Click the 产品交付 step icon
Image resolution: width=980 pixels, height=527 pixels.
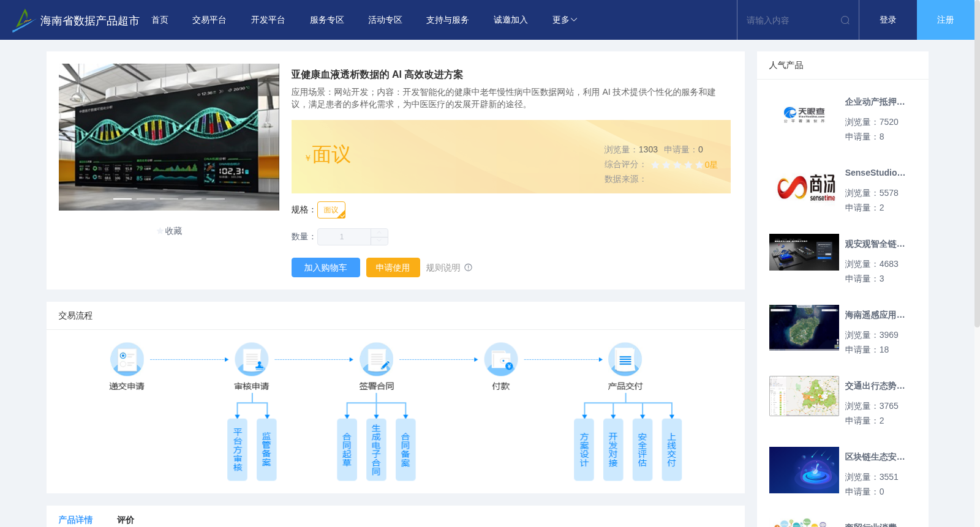tap(625, 359)
